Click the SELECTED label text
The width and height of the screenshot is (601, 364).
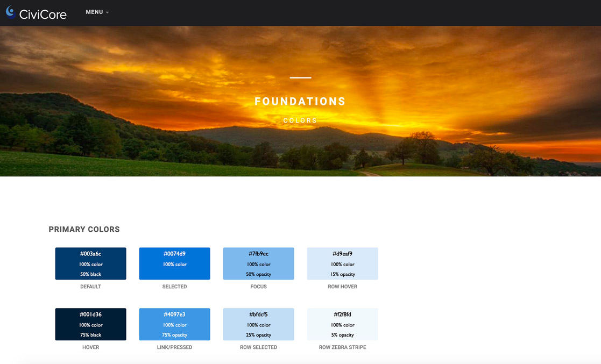[174, 287]
